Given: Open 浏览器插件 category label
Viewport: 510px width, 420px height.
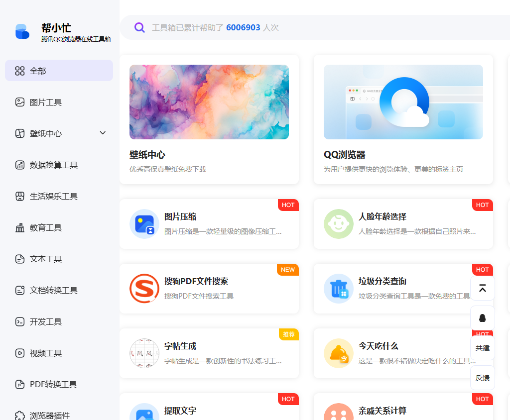Looking at the screenshot, I should coord(50,416).
